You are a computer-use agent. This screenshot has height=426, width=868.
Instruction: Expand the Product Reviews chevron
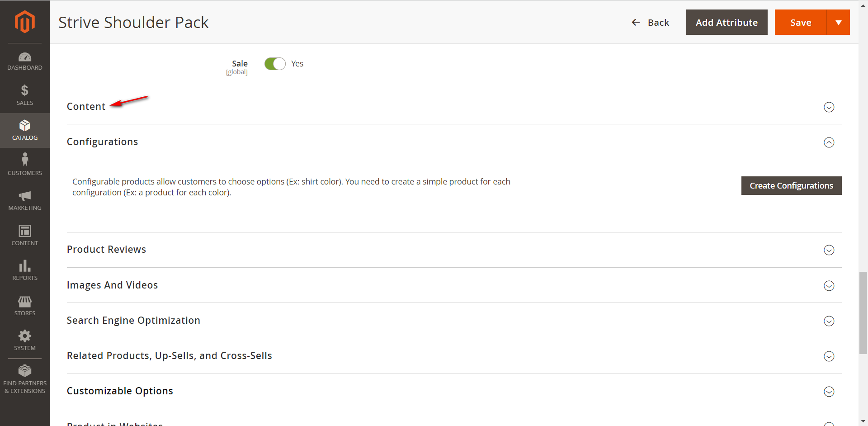point(829,250)
